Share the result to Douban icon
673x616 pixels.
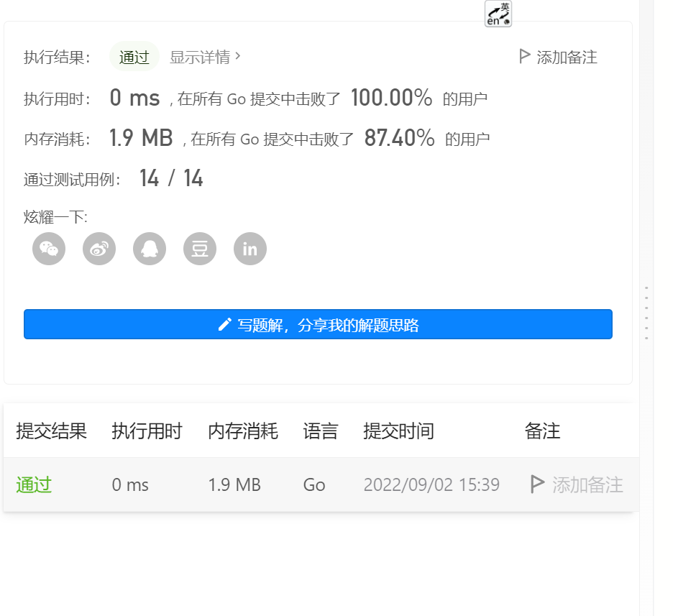tap(199, 249)
